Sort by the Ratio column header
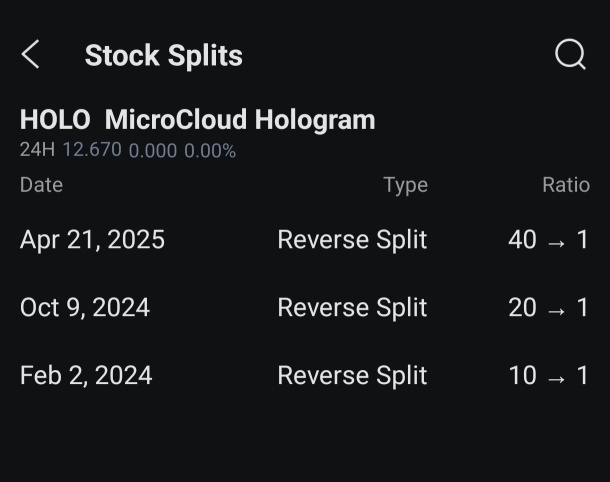This screenshot has height=482, width=610. point(566,185)
